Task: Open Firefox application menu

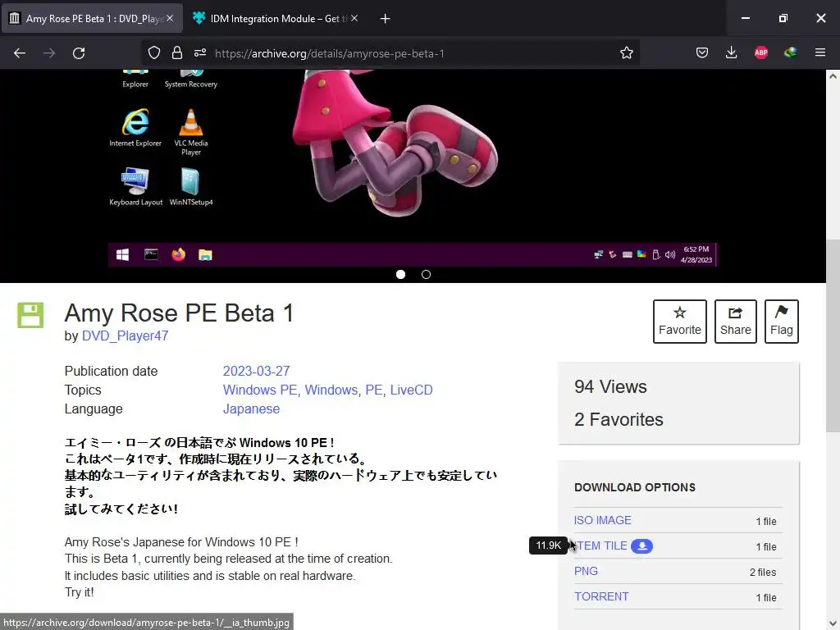Action: click(820, 52)
